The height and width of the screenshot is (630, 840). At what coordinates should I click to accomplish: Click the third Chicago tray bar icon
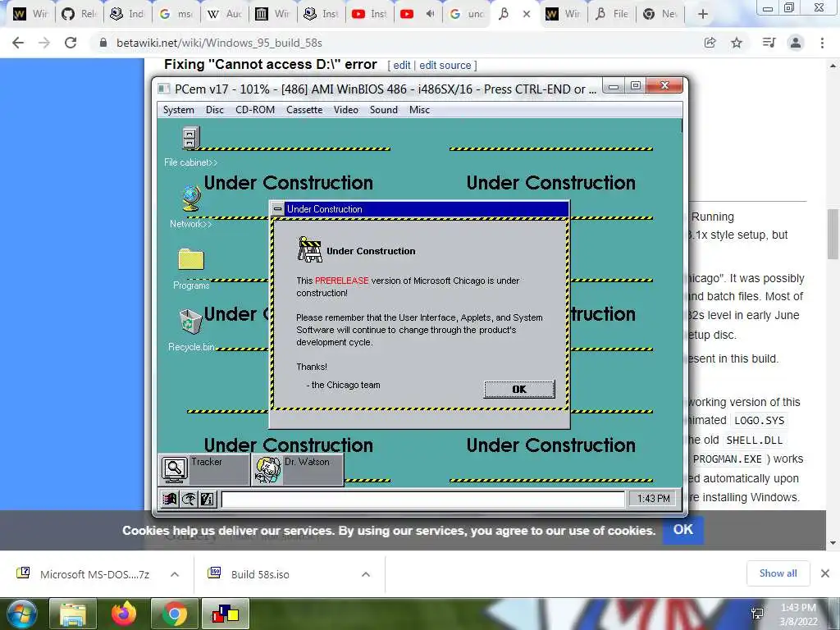click(x=208, y=500)
